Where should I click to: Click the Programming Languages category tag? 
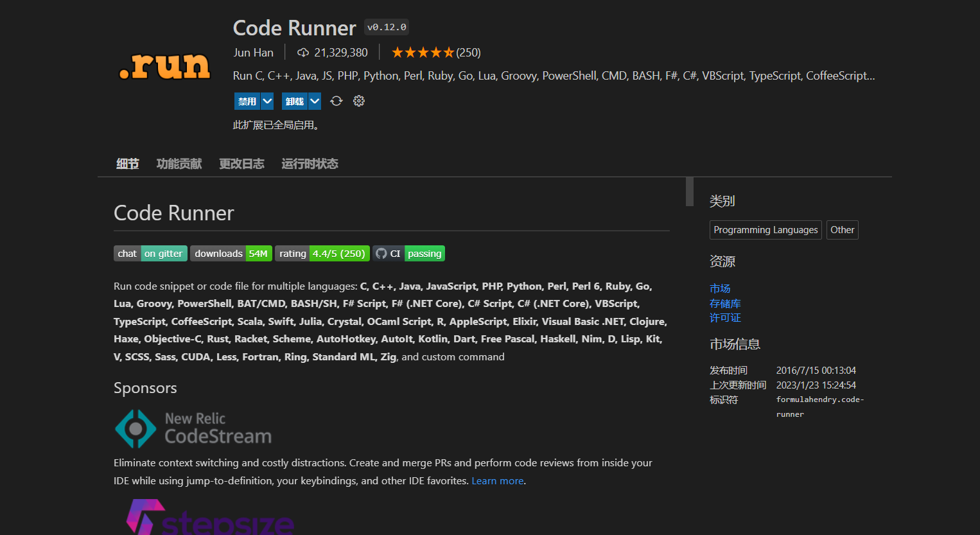(x=766, y=230)
